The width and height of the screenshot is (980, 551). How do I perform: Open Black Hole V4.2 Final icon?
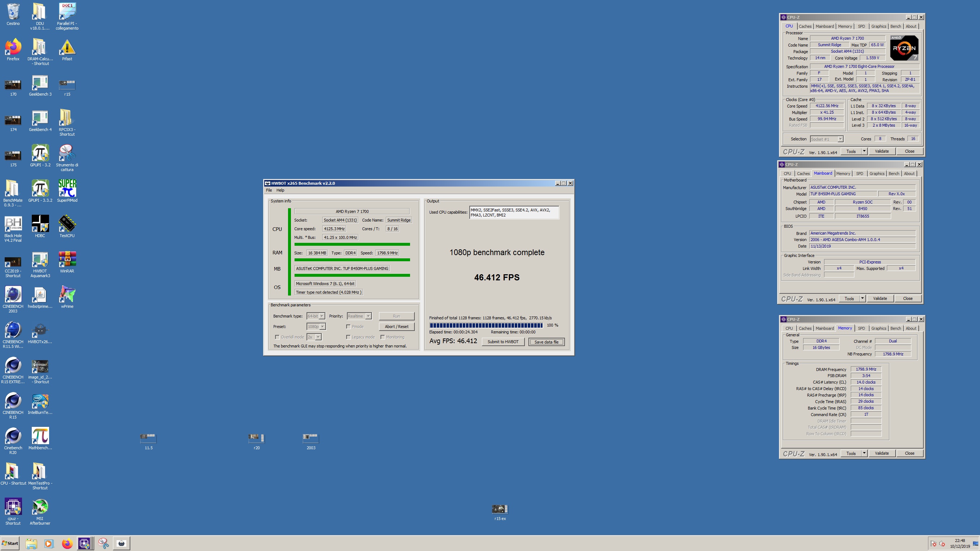13,229
